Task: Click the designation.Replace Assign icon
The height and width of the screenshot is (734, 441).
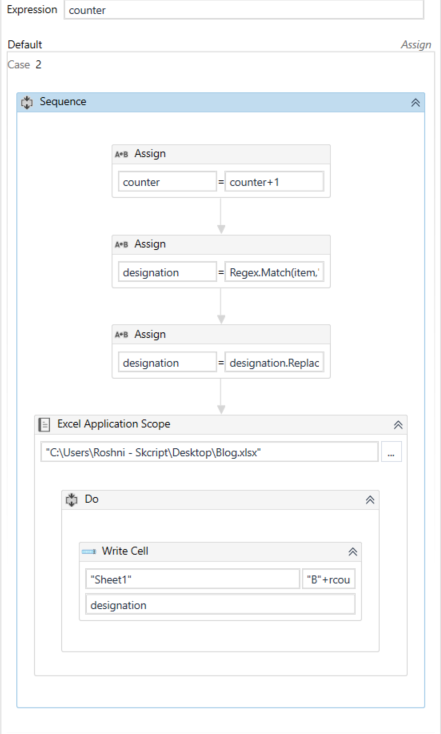Action: click(x=121, y=335)
